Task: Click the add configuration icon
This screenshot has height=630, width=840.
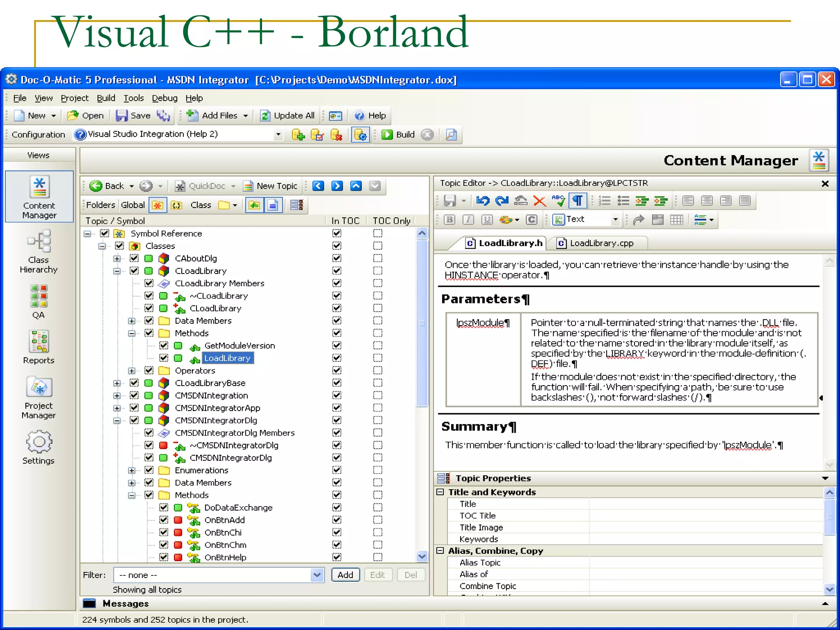Action: click(298, 135)
